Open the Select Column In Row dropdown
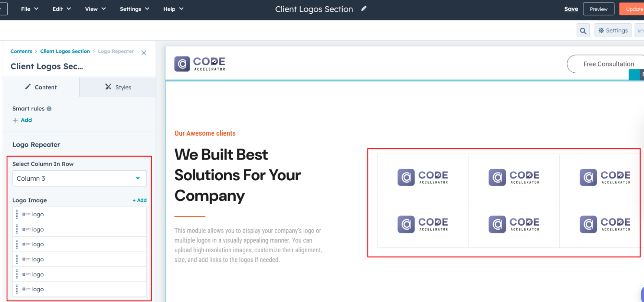The height and width of the screenshot is (302, 644). (79, 178)
